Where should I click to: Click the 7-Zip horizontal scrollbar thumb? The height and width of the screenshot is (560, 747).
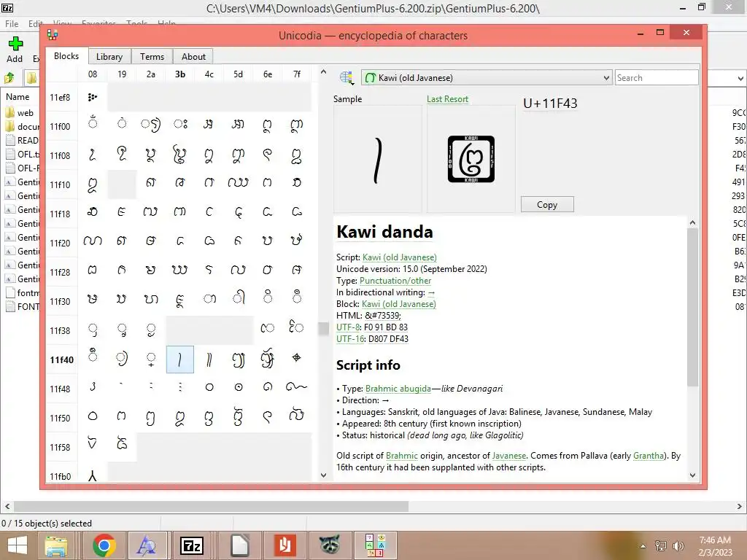click(211, 506)
